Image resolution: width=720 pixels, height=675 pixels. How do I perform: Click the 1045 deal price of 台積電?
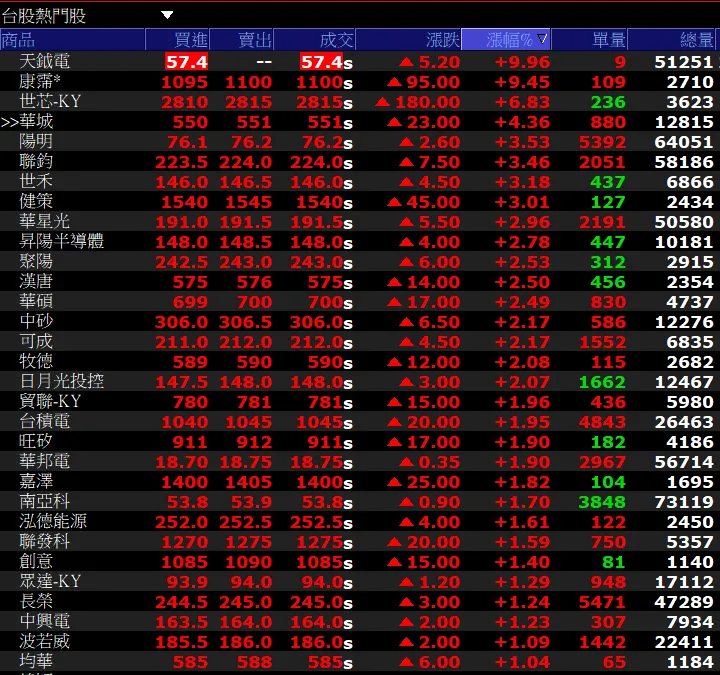point(320,422)
